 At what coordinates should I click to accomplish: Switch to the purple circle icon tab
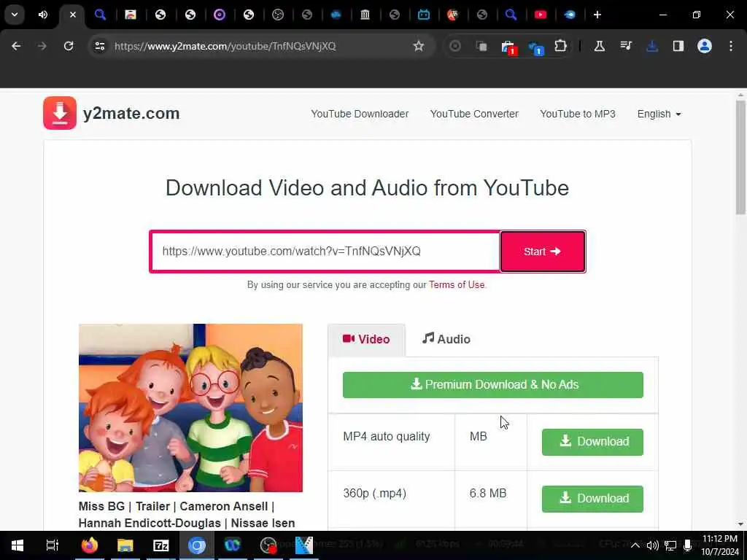pos(219,15)
